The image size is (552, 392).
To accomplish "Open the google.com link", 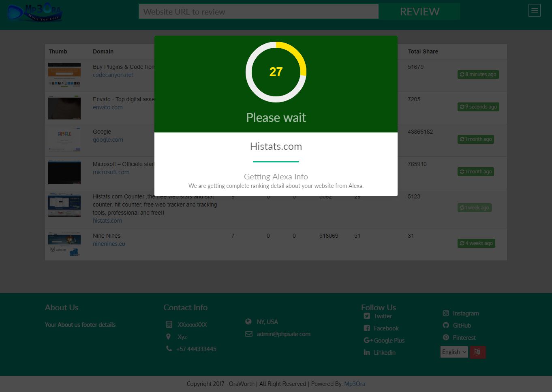I will click(x=108, y=140).
